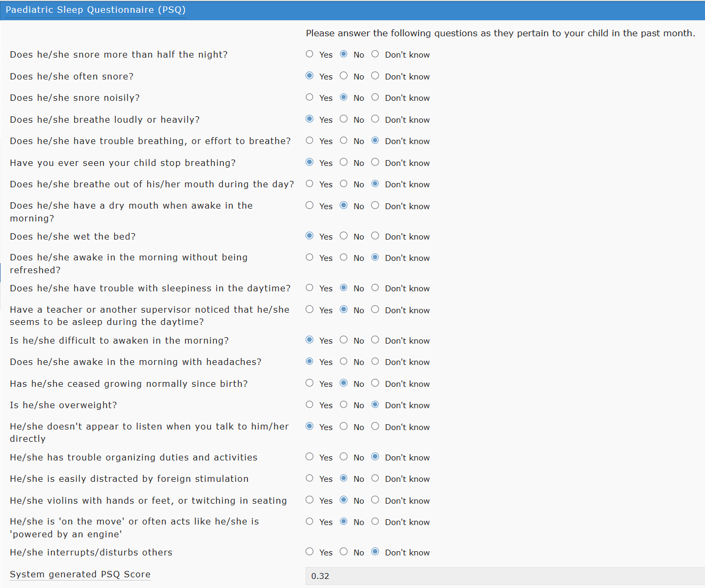Mark Don't know for snoring noisily
The image size is (705, 588).
(x=375, y=97)
